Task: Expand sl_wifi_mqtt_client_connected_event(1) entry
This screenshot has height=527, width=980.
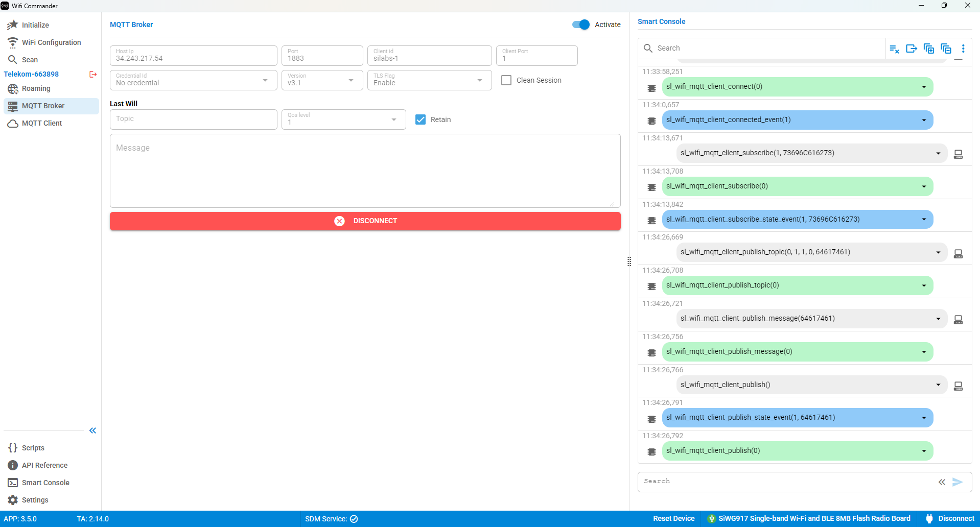Action: tap(924, 120)
